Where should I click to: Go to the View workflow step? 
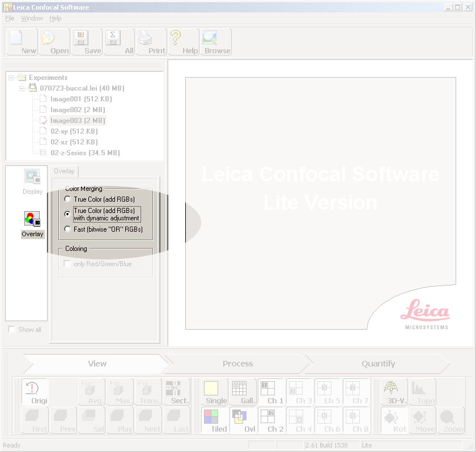pyautogui.click(x=97, y=364)
